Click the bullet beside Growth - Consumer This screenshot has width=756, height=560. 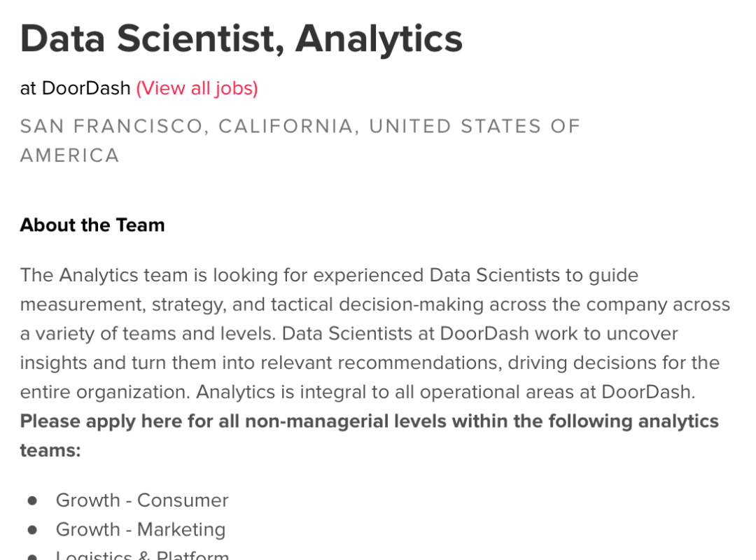(x=32, y=500)
